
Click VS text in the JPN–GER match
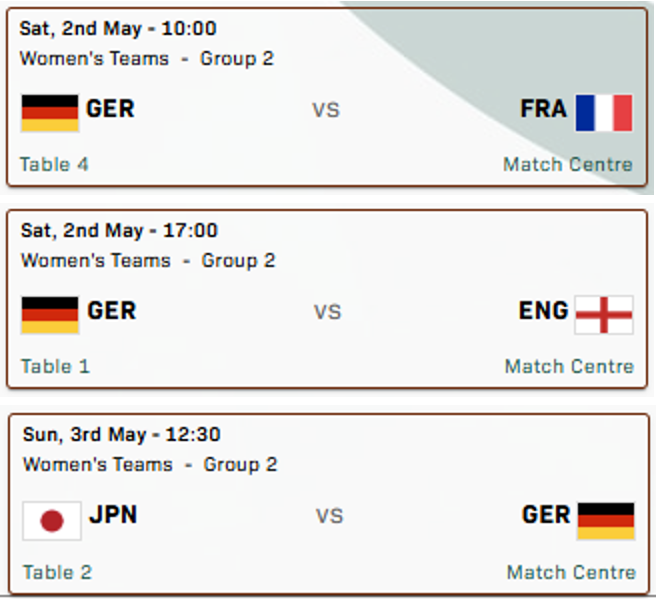point(329,517)
